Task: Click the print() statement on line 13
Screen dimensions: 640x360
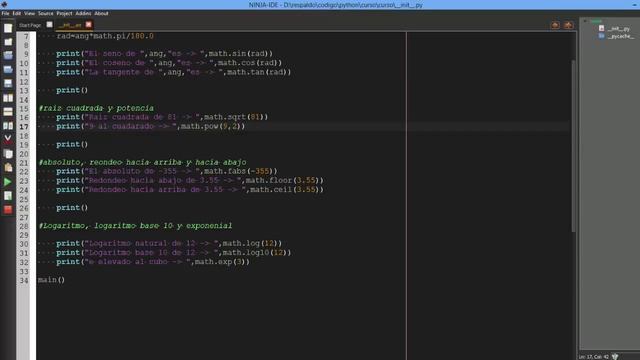Action: click(72, 90)
